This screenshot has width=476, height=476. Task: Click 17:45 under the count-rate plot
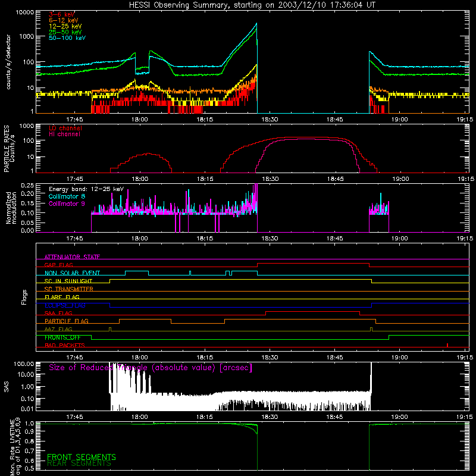click(75, 120)
